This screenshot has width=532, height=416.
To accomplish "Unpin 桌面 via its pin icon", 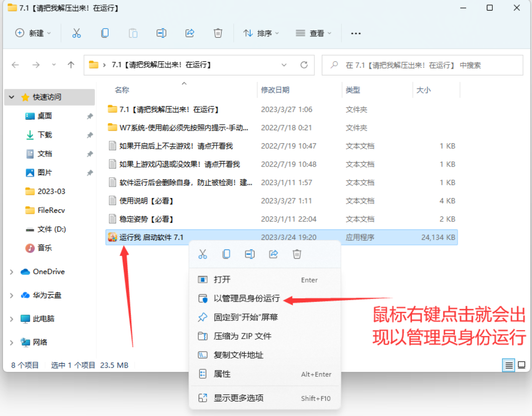I will click(90, 116).
